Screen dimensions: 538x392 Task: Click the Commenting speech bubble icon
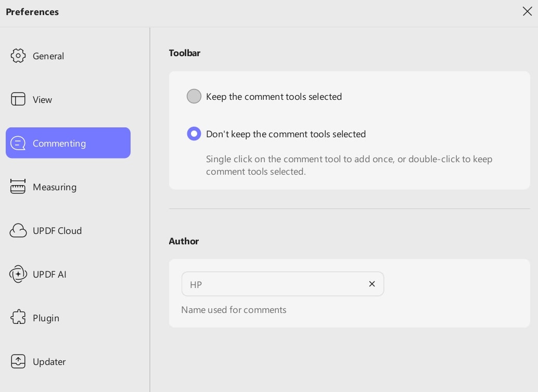(x=18, y=143)
